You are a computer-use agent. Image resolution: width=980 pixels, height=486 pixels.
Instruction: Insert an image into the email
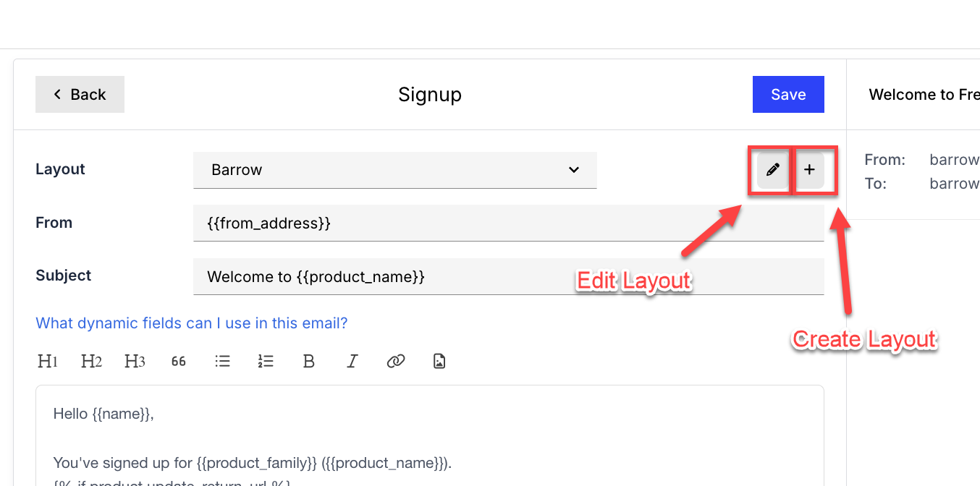coord(439,361)
